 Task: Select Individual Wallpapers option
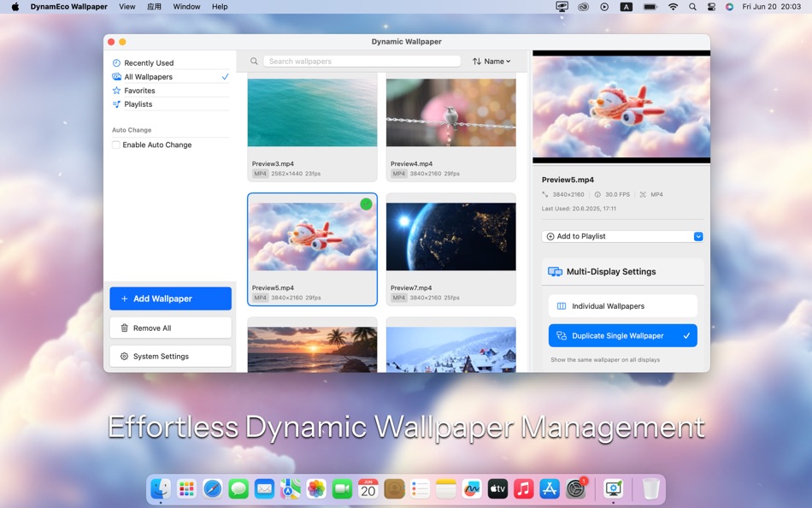[x=622, y=306]
